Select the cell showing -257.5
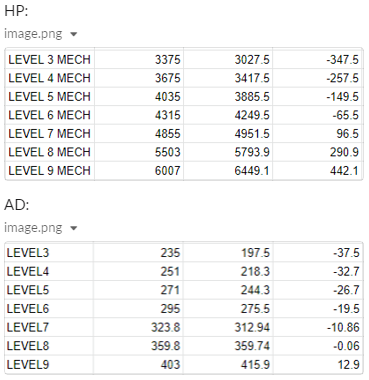Screen dimensions: 369x380 (x=317, y=78)
